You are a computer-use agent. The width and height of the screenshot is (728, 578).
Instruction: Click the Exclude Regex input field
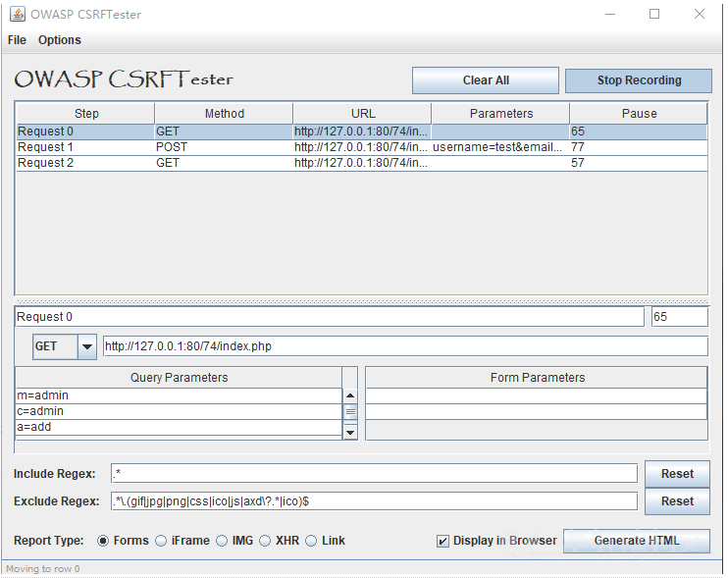tap(374, 501)
